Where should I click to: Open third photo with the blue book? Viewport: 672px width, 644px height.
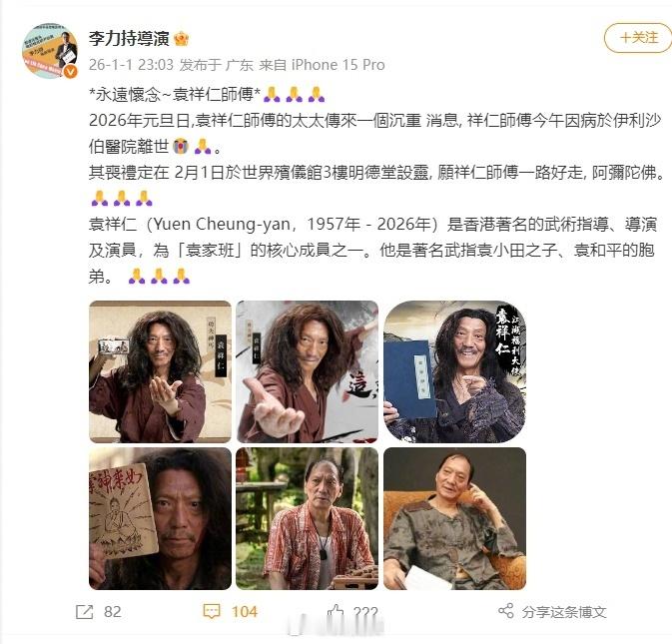[454, 371]
